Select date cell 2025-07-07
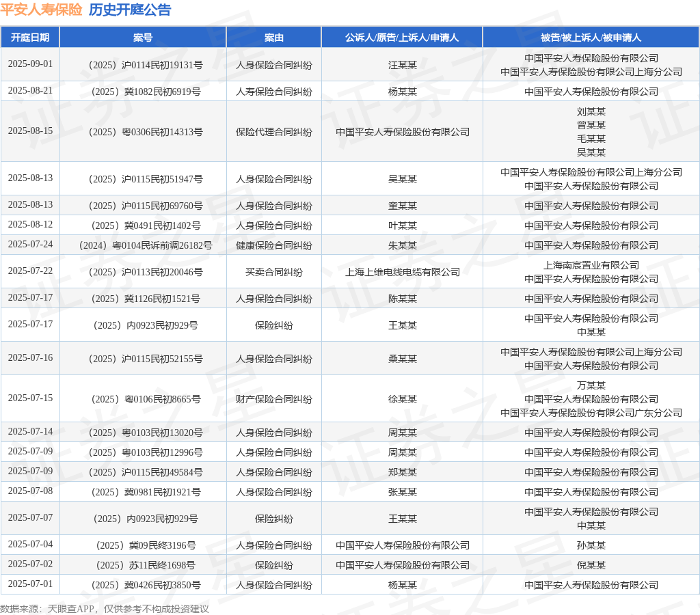700x615 pixels. (30, 518)
